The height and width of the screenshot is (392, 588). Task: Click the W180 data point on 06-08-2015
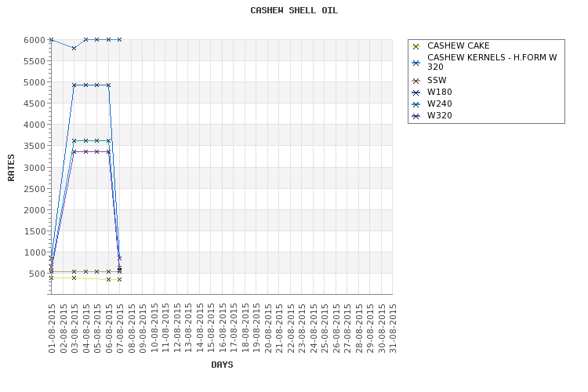[x=108, y=85]
